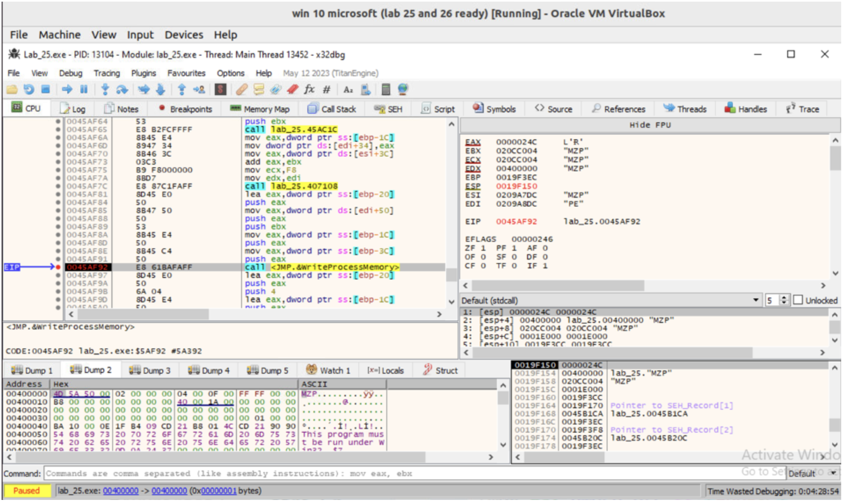Screen dimensions: 842x504
Task: Open the Handles tab
Action: point(745,109)
